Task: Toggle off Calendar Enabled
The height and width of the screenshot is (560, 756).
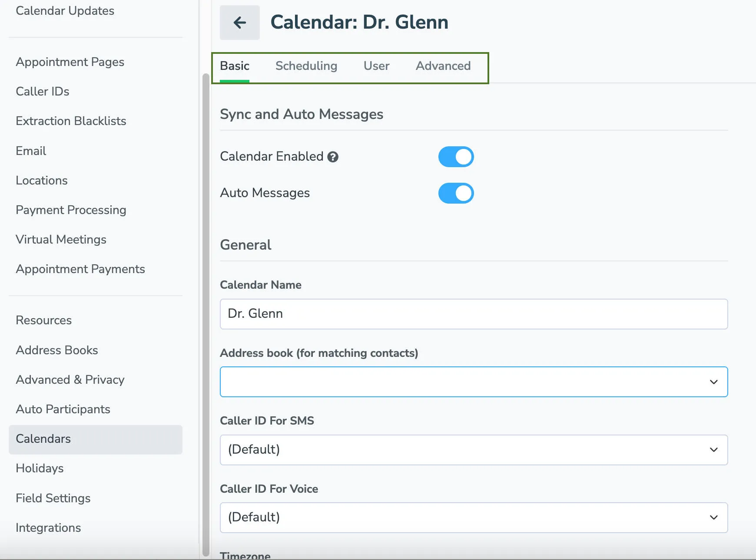Action: pos(456,157)
